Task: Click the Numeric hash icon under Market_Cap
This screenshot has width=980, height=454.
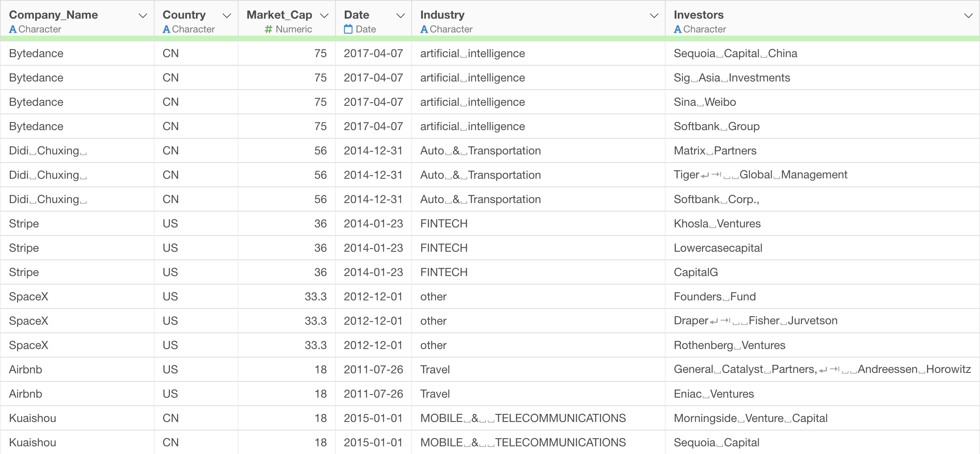Action: (x=268, y=29)
